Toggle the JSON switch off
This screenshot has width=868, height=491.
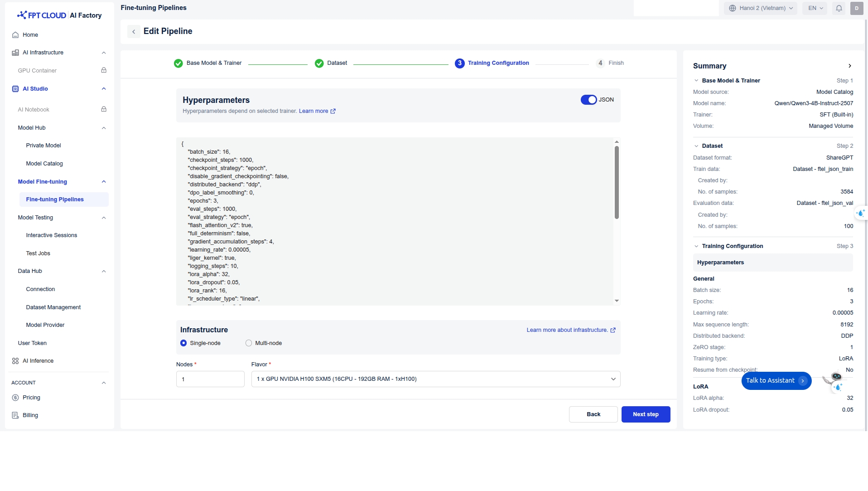point(588,100)
